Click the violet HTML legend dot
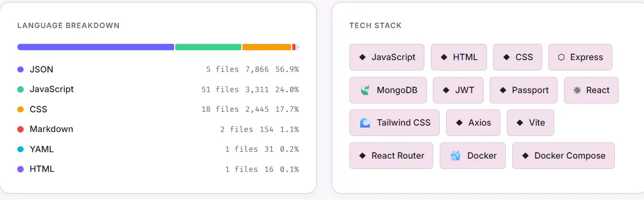The image size is (644, 200). point(20,169)
